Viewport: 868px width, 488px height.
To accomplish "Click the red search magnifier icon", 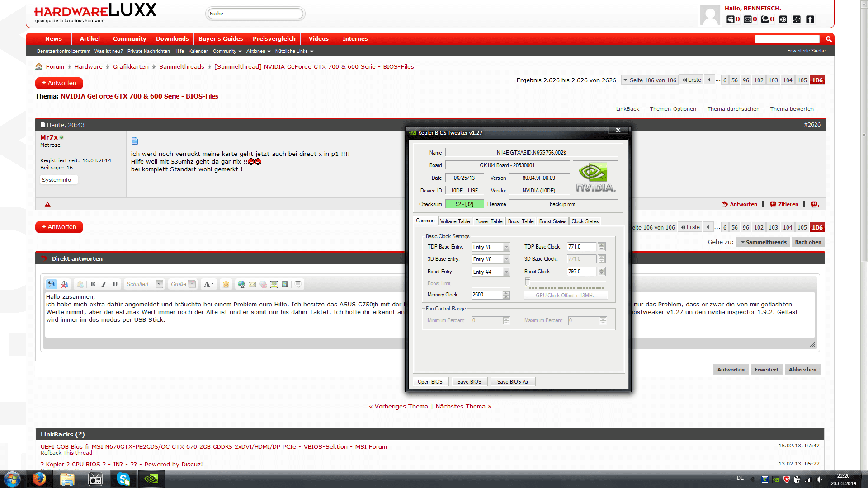I will click(829, 39).
